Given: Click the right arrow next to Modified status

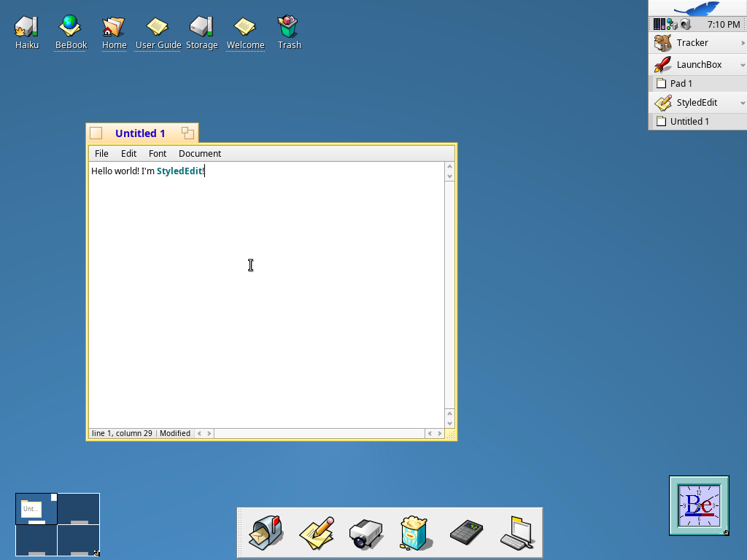Looking at the screenshot, I should click(209, 433).
